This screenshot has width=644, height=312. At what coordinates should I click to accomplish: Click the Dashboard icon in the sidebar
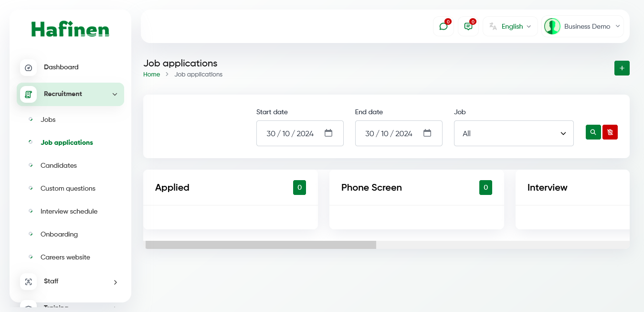[29, 67]
